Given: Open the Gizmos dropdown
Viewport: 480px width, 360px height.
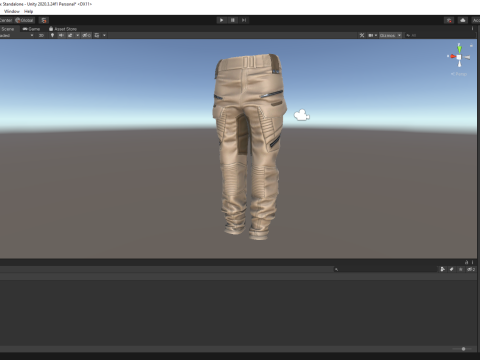Looking at the screenshot, I should tap(390, 35).
